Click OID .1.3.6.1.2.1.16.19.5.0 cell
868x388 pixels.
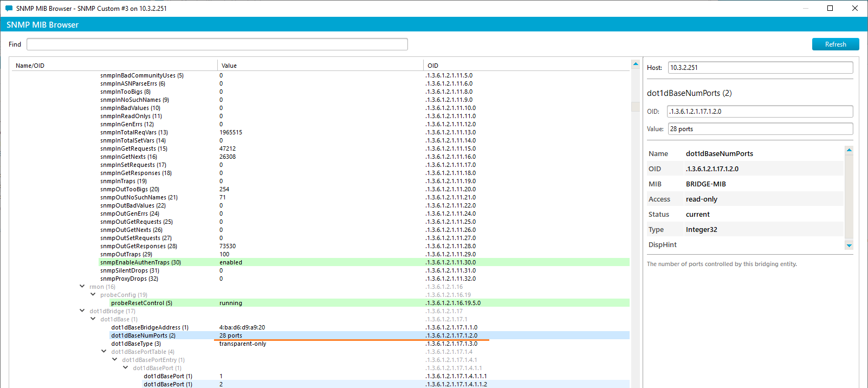pyautogui.click(x=453, y=303)
